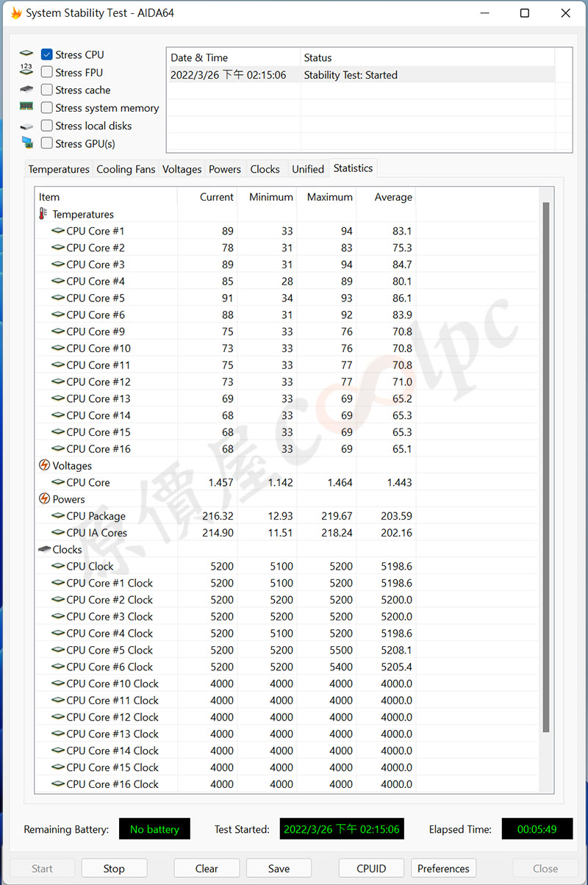
Task: Click the Clear button
Action: point(207,868)
